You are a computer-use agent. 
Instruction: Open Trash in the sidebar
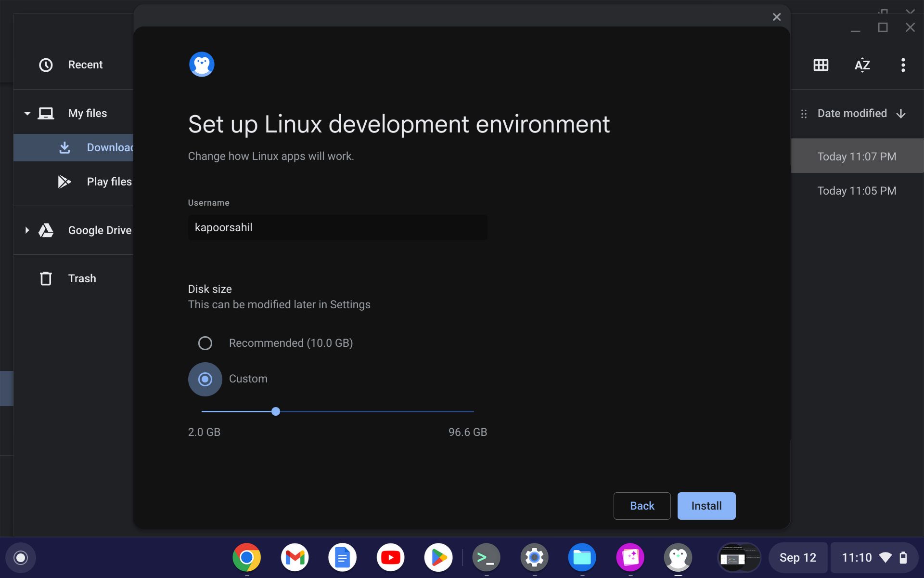click(82, 278)
